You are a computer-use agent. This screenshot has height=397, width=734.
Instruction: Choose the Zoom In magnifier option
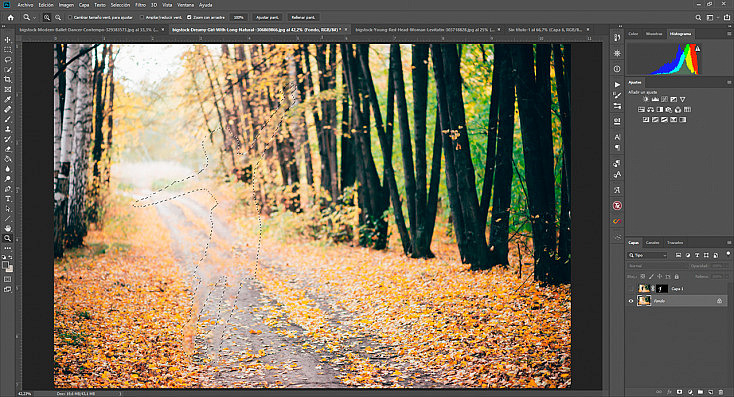(x=47, y=17)
